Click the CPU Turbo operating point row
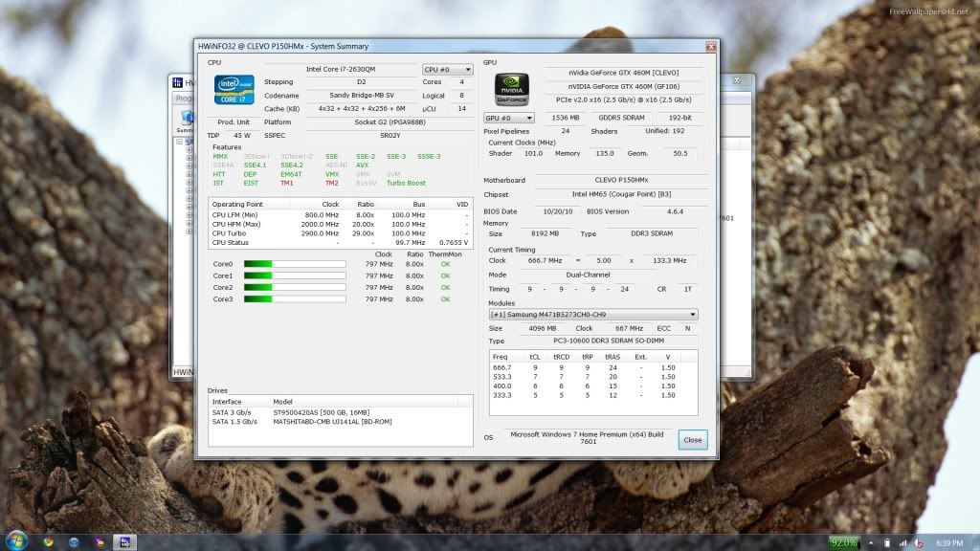980x551 pixels. click(340, 233)
